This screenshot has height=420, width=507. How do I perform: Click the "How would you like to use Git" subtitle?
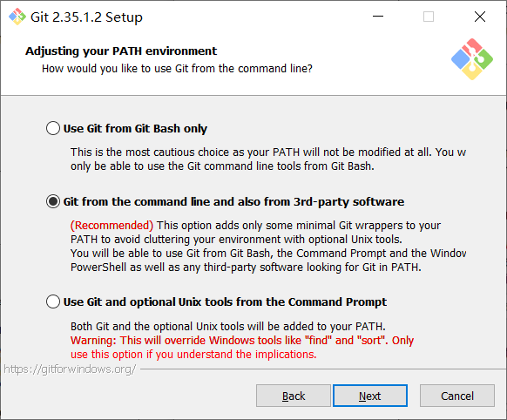(177, 69)
